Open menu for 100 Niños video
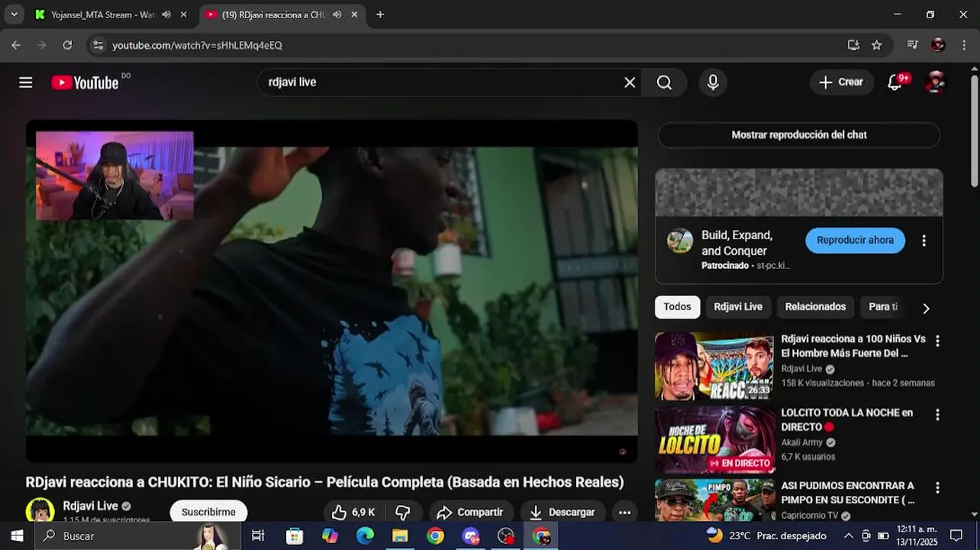 937,341
